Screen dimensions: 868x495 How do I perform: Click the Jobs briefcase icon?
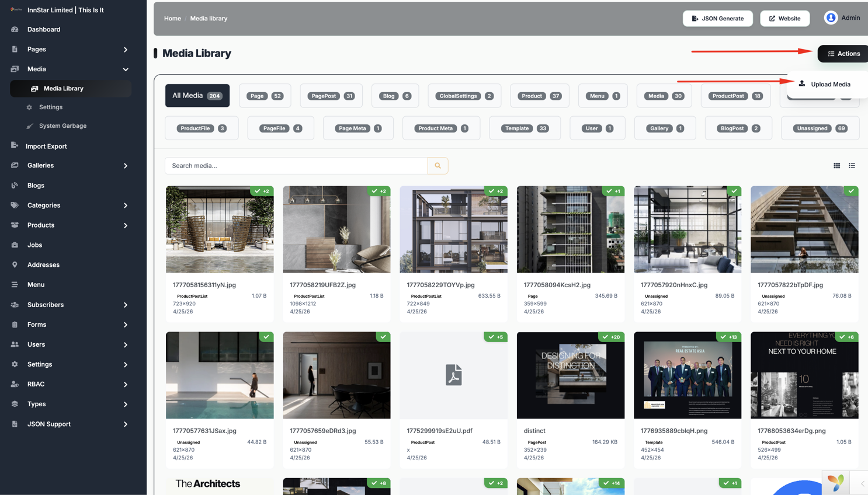[15, 245]
